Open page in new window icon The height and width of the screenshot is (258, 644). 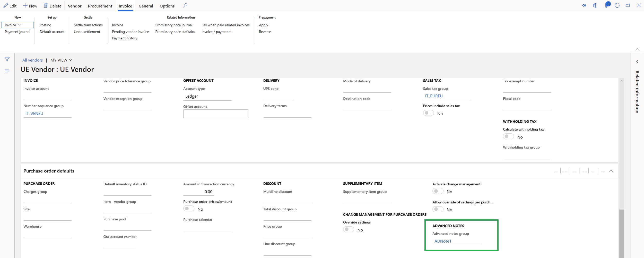pyautogui.click(x=628, y=5)
